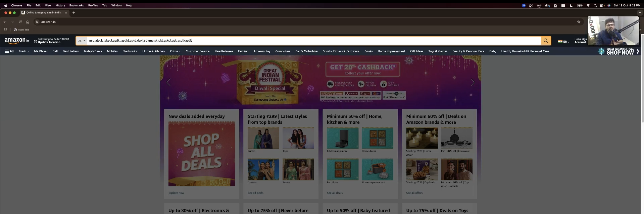Click inside the Amazon search text field
The height and width of the screenshot is (214, 644).
(x=314, y=41)
